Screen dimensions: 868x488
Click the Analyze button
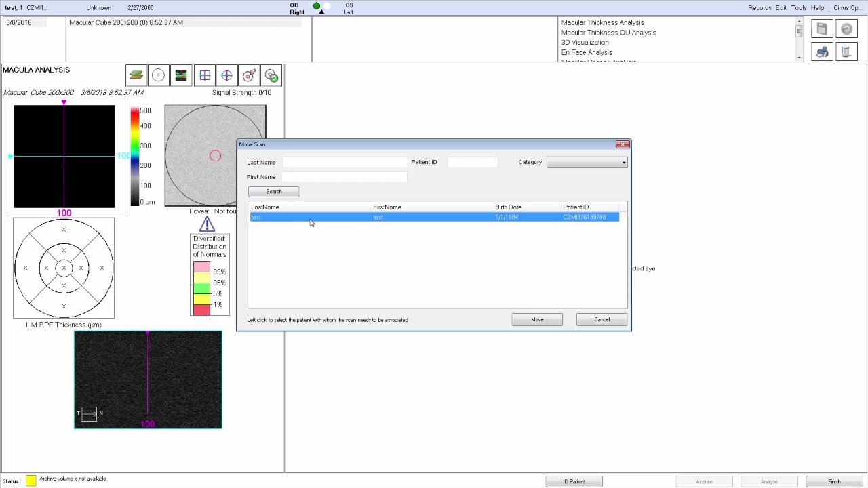coord(769,481)
